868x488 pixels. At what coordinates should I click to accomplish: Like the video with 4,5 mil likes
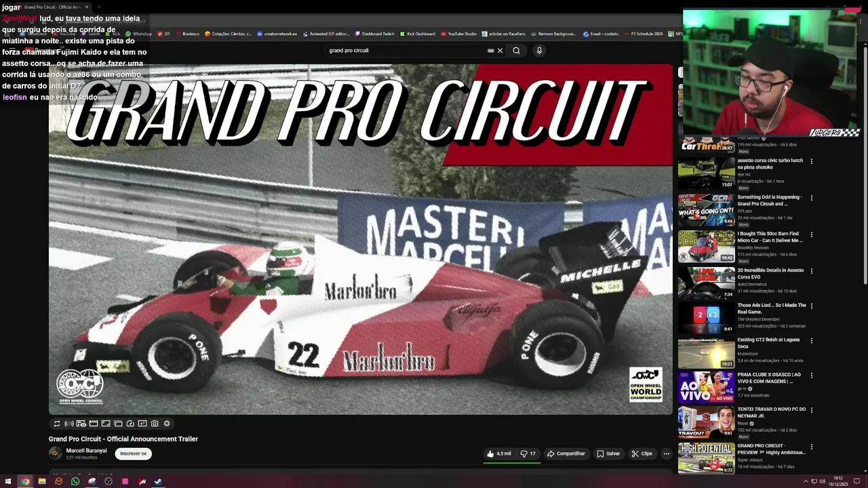point(498,453)
